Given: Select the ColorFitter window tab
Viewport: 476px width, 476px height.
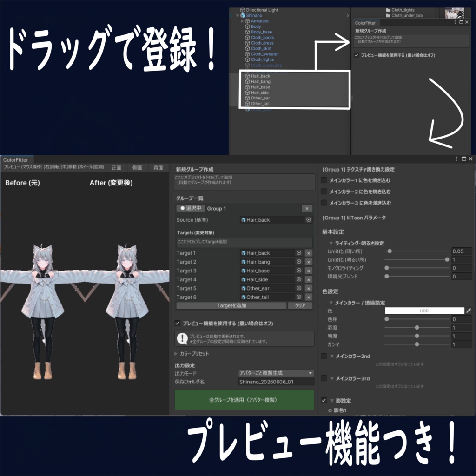Looking at the screenshot, I should click(x=16, y=160).
